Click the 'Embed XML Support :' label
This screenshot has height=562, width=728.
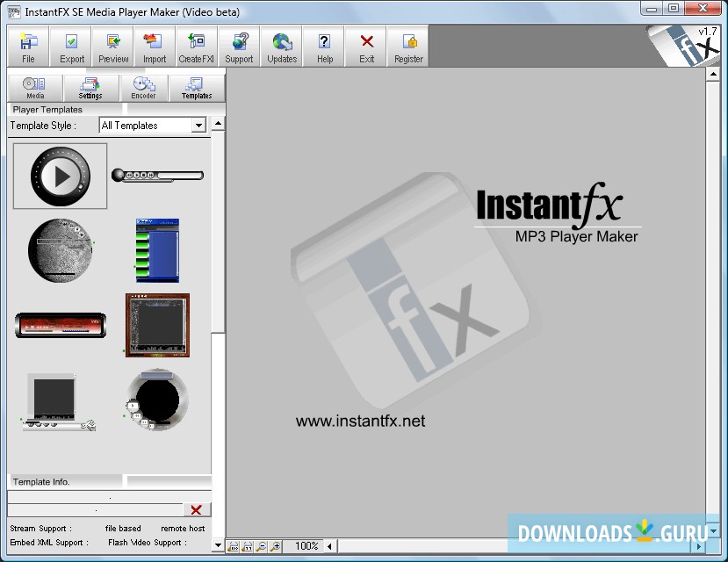(x=49, y=542)
